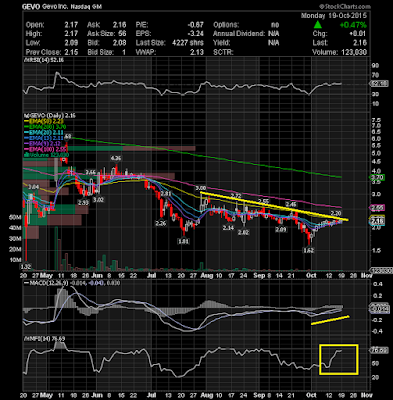Click the 2.81 price annotation
This screenshot has height=400, width=393.
[x=166, y=194]
